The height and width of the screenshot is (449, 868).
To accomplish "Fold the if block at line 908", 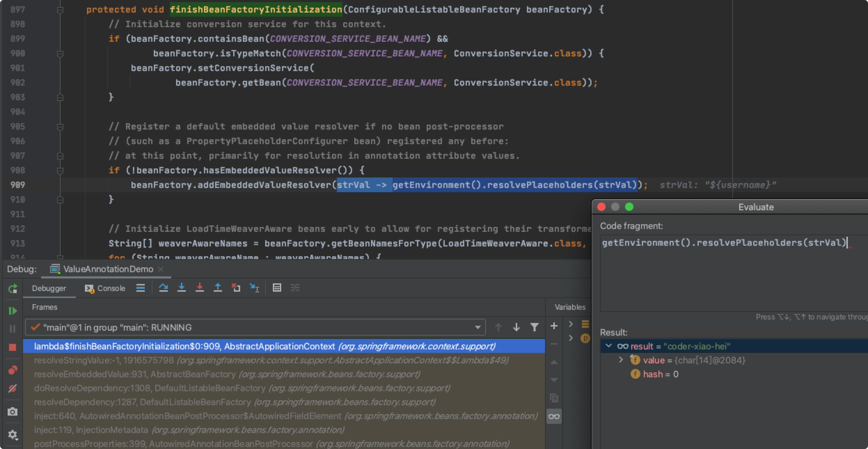I will click(x=60, y=171).
